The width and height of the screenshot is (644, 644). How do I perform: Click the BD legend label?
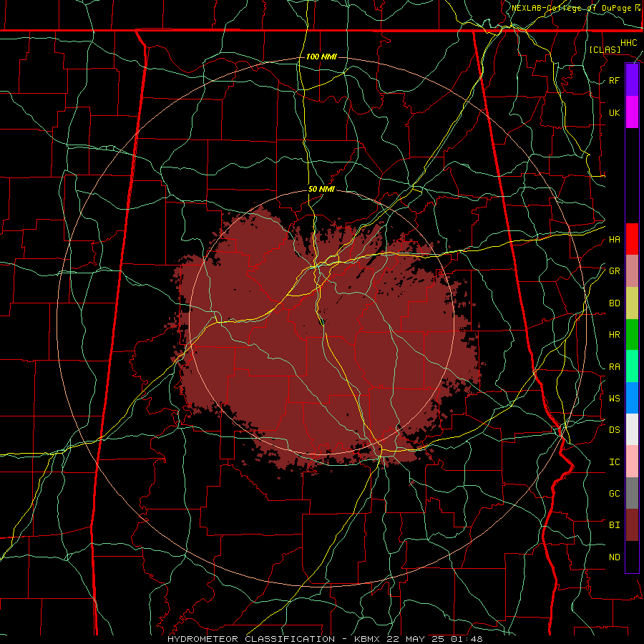point(614,303)
